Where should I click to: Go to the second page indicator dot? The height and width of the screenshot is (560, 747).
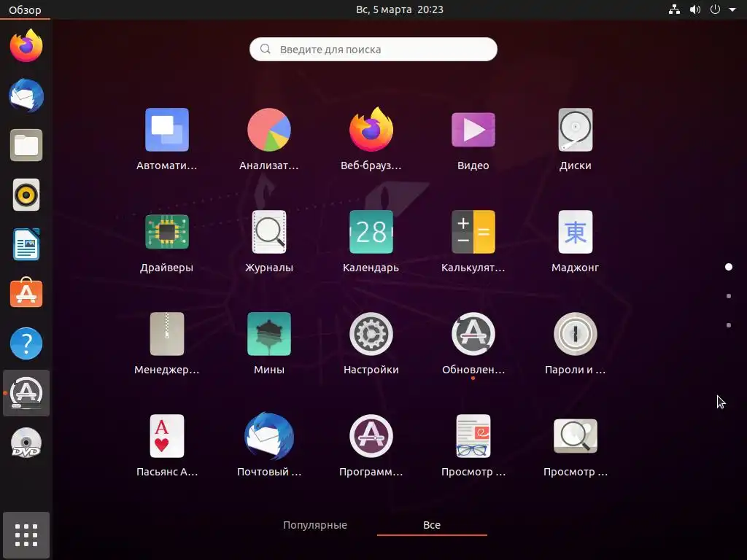[x=729, y=296]
